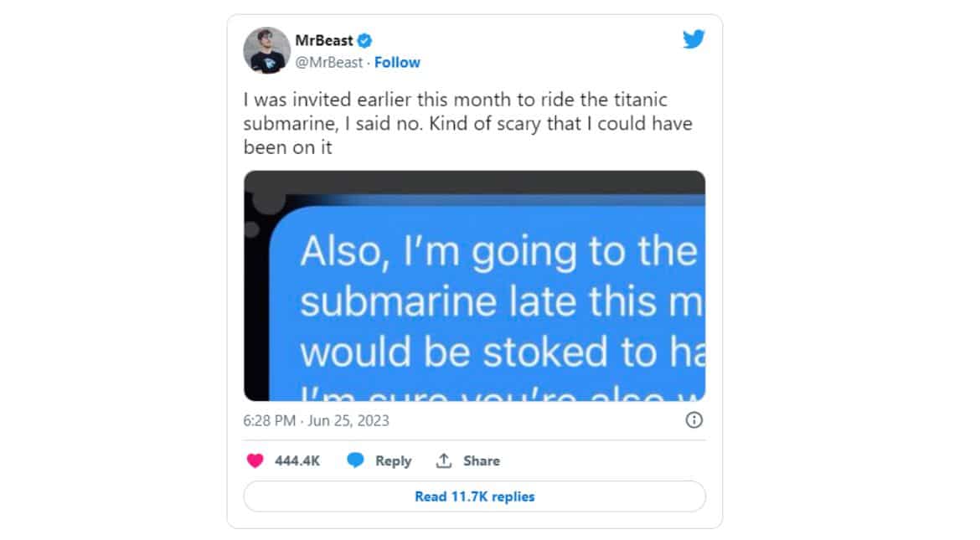Click the info icon beside the timestamp

tap(694, 420)
